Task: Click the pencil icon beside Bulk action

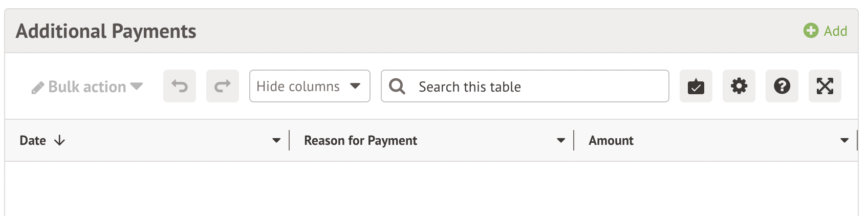Action: coord(37,88)
